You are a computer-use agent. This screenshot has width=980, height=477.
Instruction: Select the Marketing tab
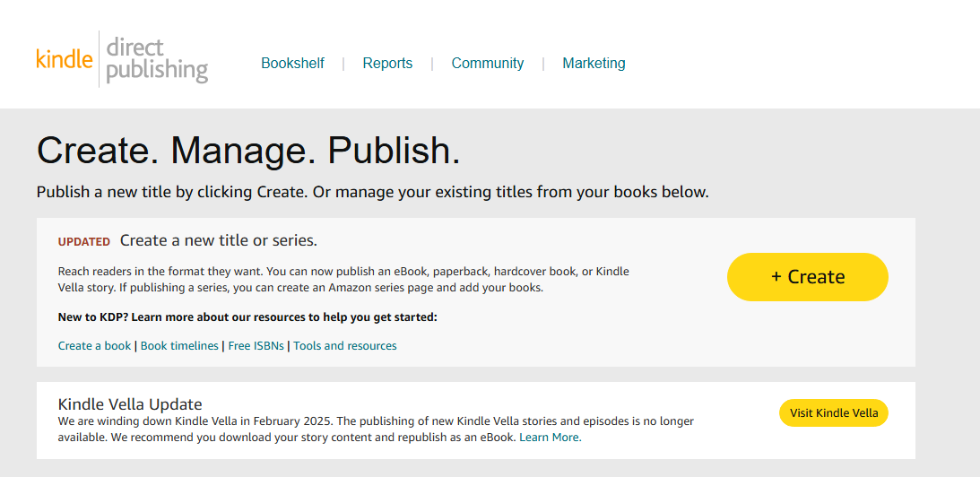pos(594,63)
